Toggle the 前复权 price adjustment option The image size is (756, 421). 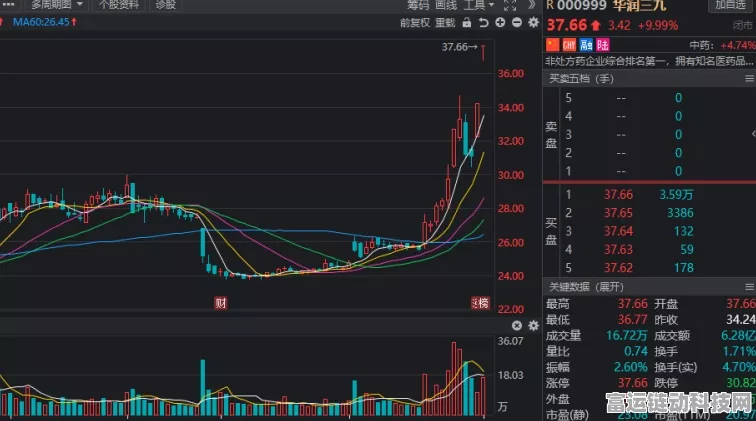(415, 23)
